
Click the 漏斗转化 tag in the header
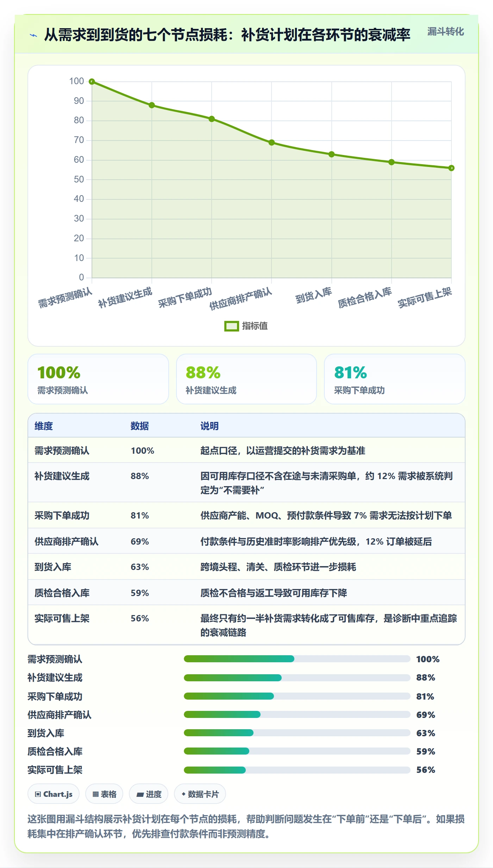[445, 32]
